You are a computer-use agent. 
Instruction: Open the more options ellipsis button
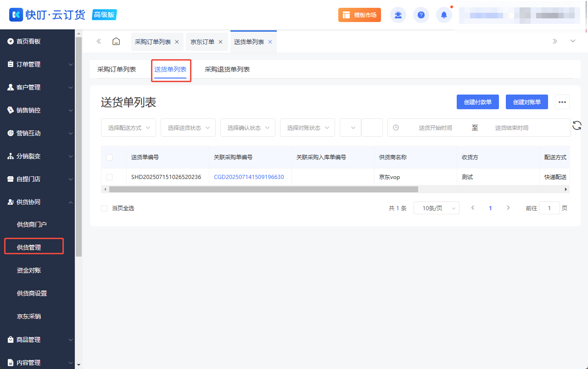(x=562, y=102)
